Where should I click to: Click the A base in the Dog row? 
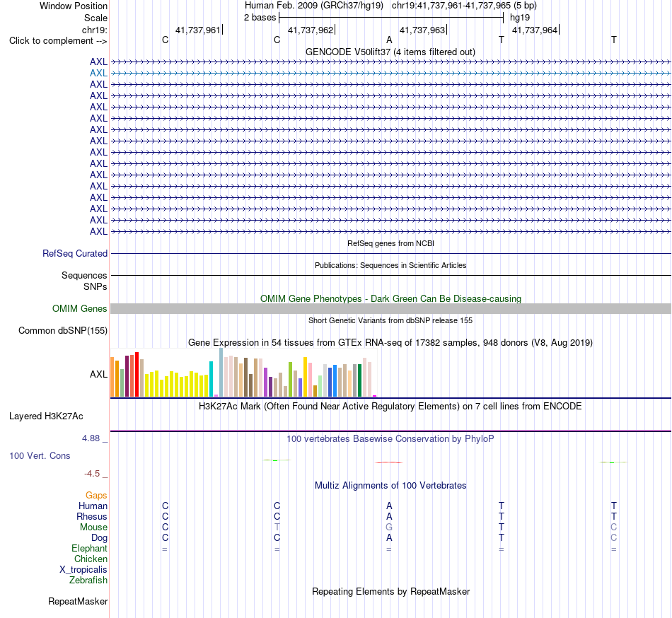pyautogui.click(x=389, y=538)
